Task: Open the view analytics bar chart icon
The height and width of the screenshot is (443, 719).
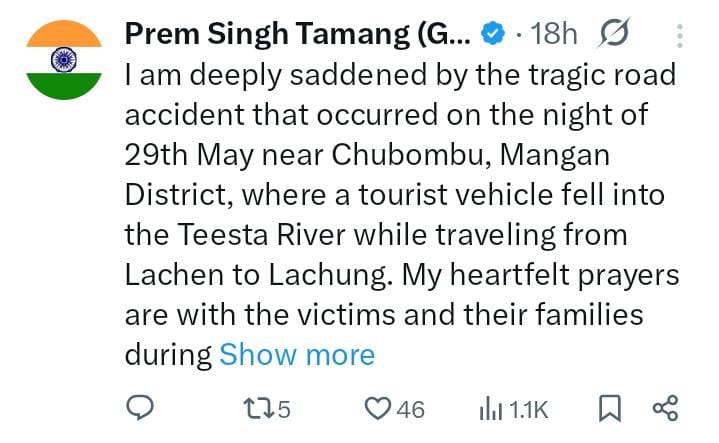Action: (491, 409)
